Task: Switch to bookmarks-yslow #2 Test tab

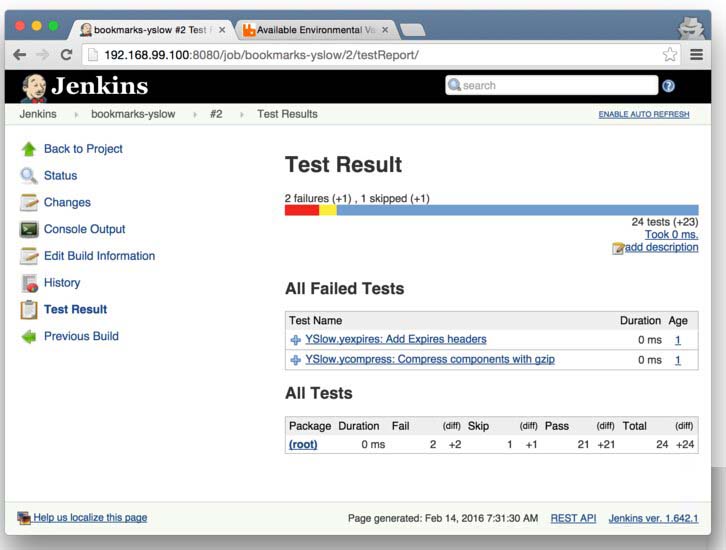Action: click(x=151, y=30)
